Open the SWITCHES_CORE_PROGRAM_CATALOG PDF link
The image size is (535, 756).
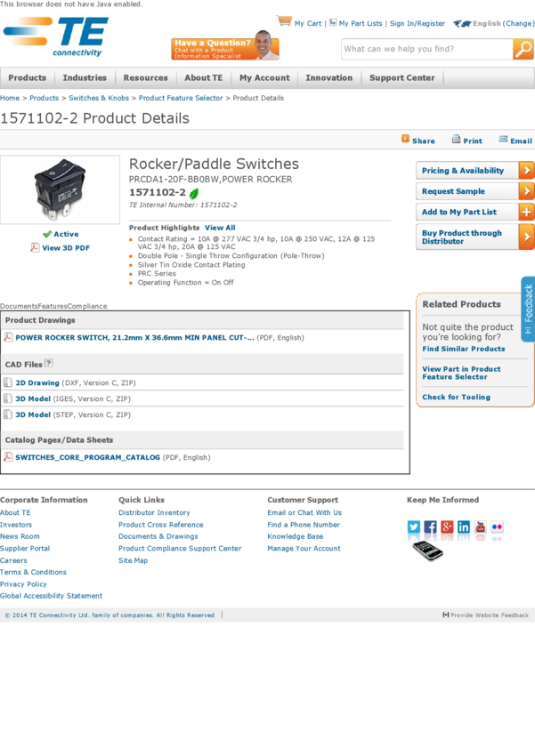click(87, 457)
